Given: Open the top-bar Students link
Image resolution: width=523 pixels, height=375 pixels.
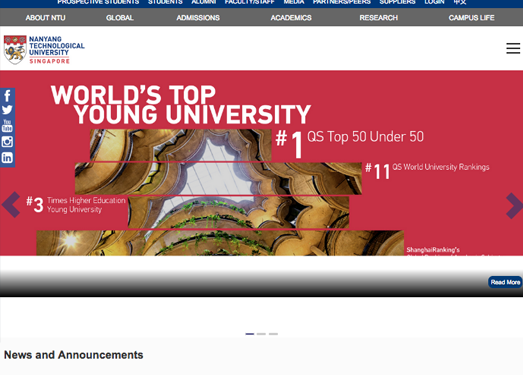Looking at the screenshot, I should click(x=165, y=2).
